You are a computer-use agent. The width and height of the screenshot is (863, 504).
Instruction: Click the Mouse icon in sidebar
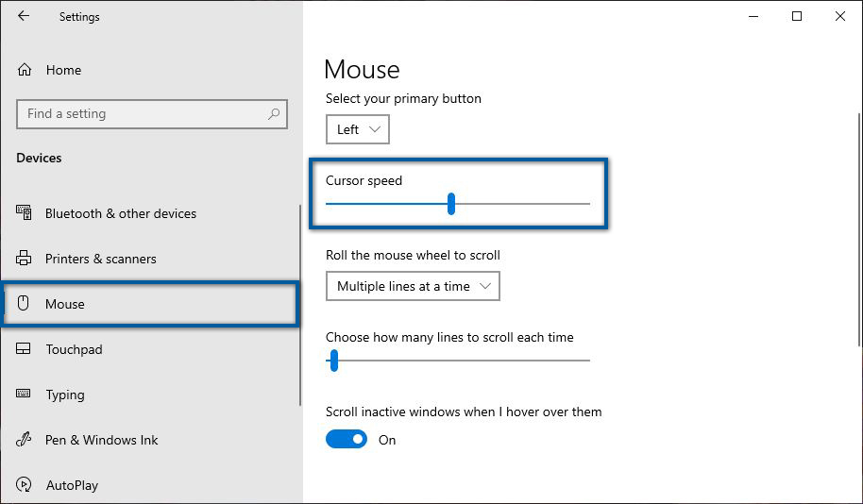(x=23, y=303)
